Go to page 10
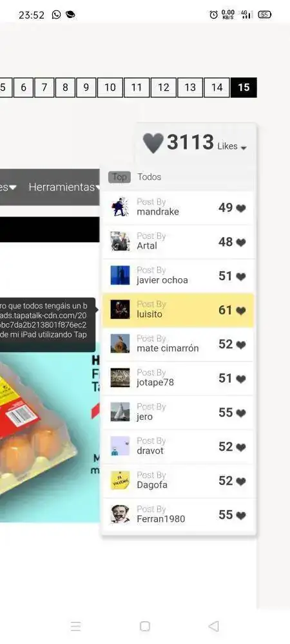The image size is (290, 644). click(x=110, y=88)
